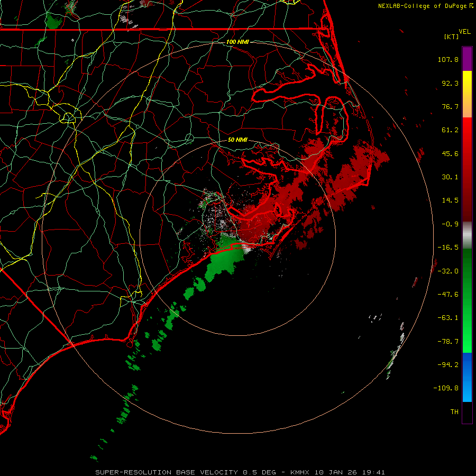Click the 76.7 velocity scale value
Screen dimensions: 476x476
[450, 106]
